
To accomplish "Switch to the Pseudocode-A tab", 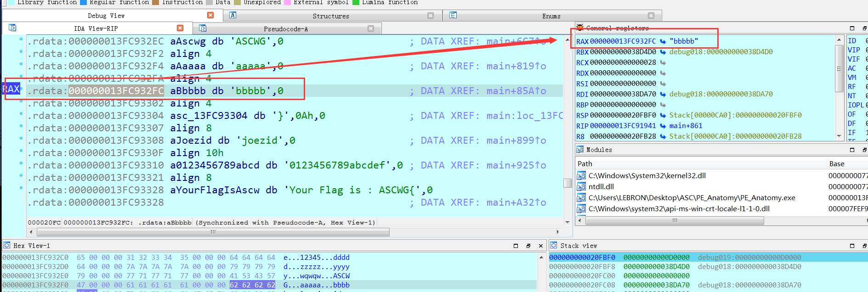I will click(x=285, y=29).
